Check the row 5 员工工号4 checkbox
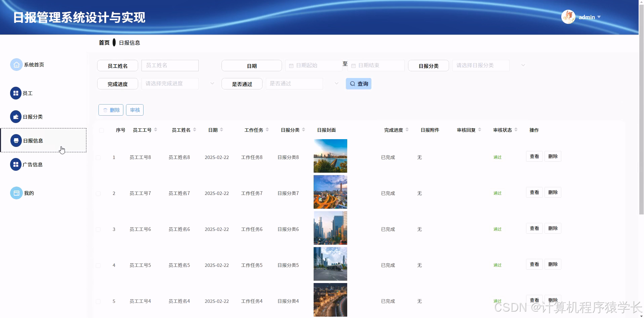This screenshot has width=644, height=318. pos(98,302)
